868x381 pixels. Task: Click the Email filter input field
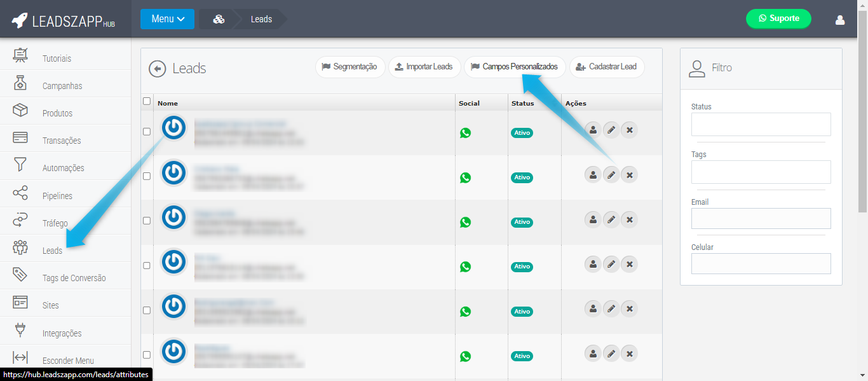tap(761, 218)
